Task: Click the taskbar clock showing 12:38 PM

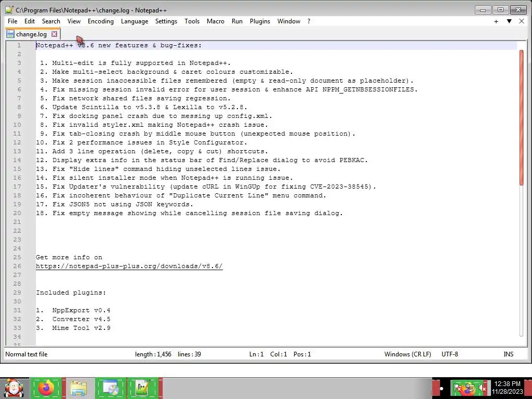Action: pos(508,388)
